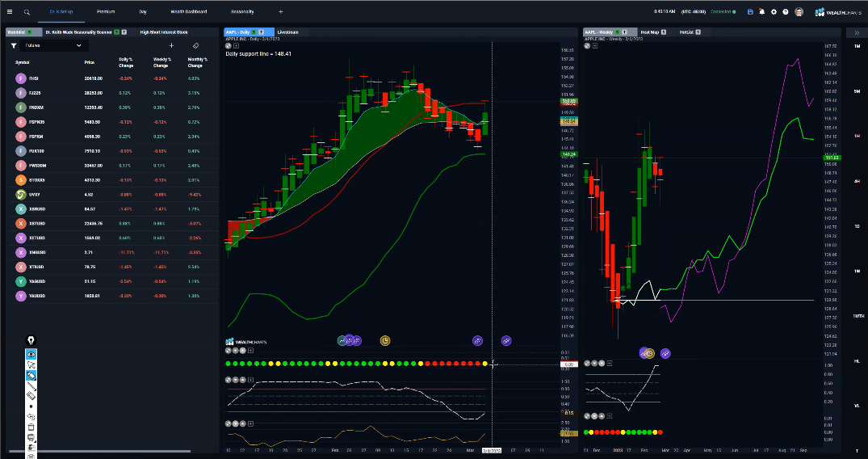Add a new workspace tab with plus

[x=281, y=11]
